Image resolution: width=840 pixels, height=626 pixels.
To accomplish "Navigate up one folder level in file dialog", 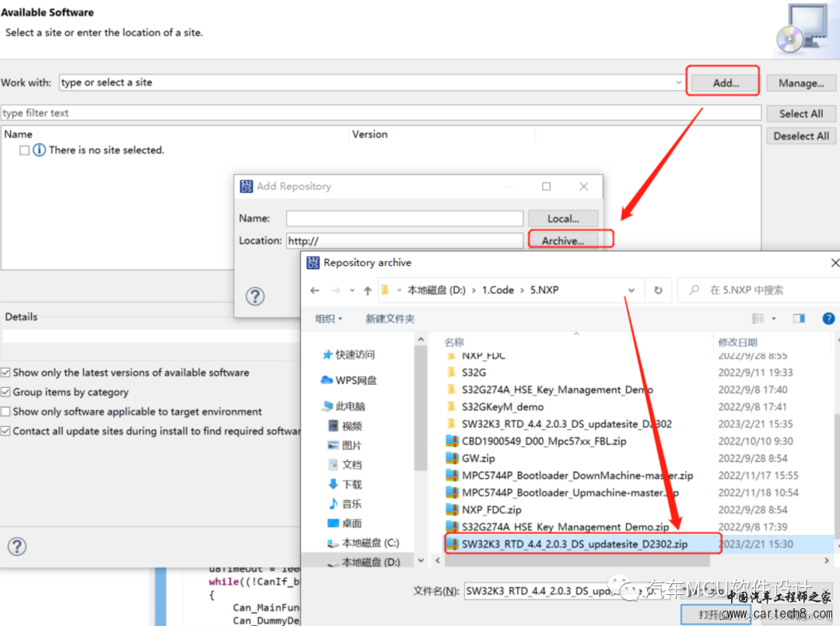I will (367, 290).
